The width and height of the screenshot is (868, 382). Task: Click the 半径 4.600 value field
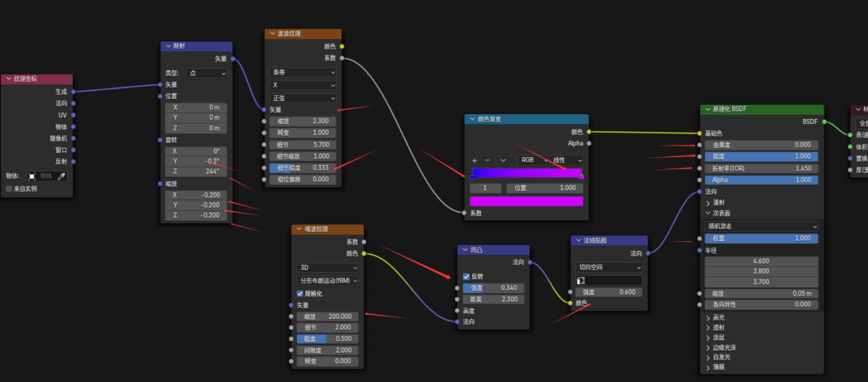click(x=761, y=261)
